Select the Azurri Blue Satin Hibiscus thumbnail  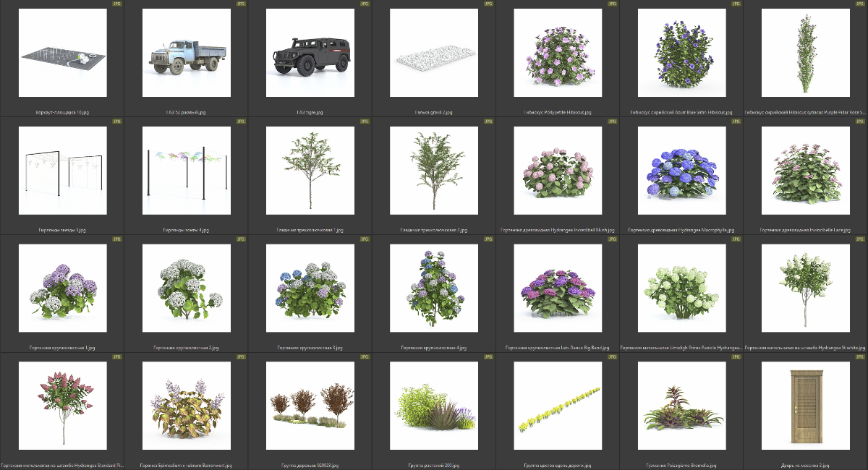pyautogui.click(x=681, y=54)
